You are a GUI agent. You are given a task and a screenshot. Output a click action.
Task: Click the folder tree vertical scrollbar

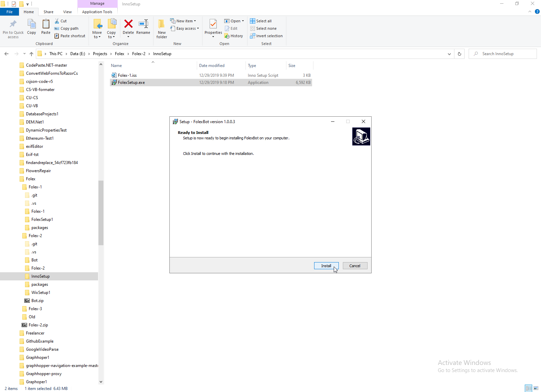pos(101,213)
